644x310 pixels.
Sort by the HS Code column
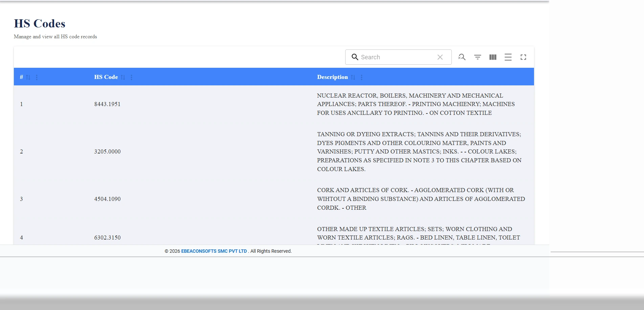click(x=123, y=77)
